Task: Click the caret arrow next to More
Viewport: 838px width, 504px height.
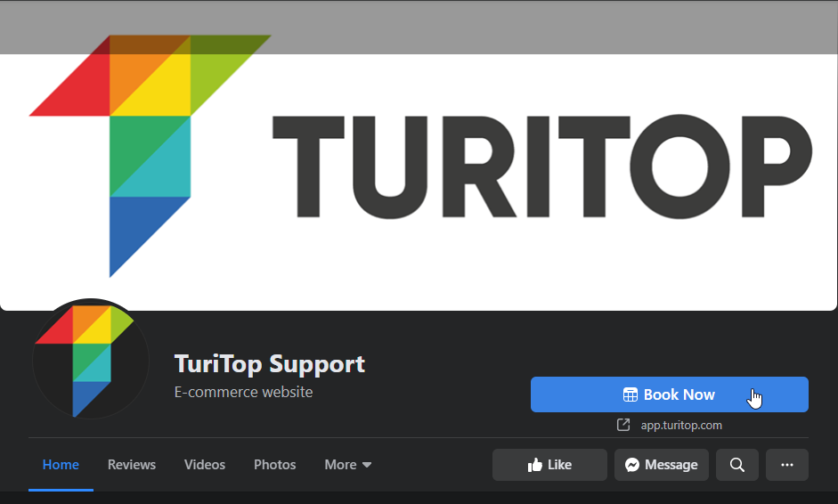Action: tap(366, 466)
